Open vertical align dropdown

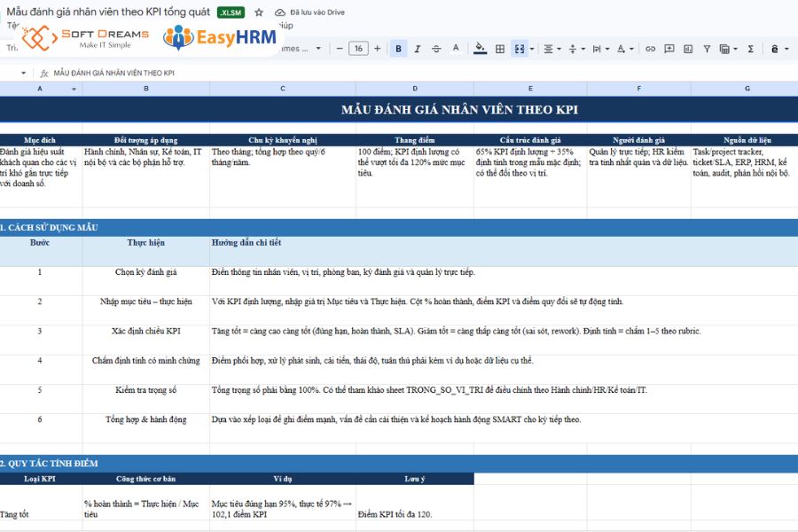576,49
